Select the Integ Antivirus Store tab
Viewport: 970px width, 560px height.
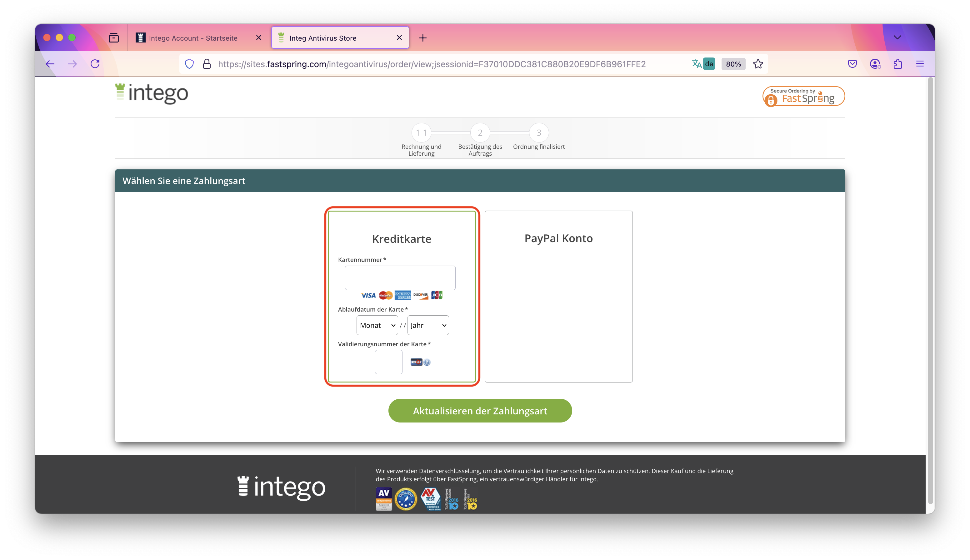point(340,38)
